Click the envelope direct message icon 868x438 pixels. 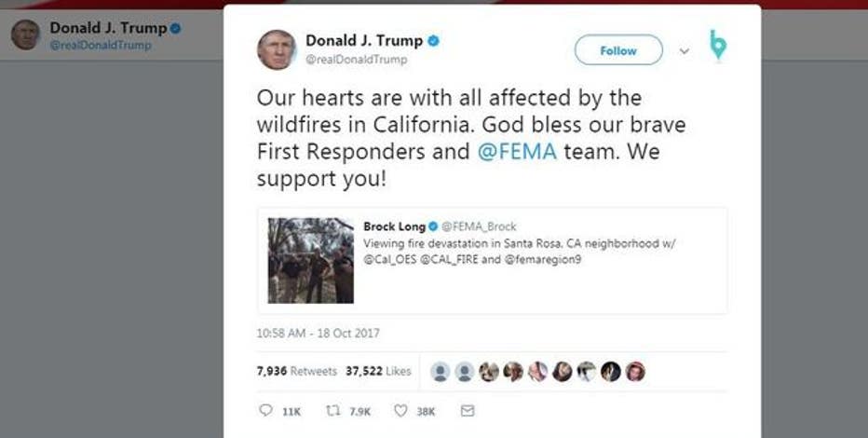pos(468,411)
